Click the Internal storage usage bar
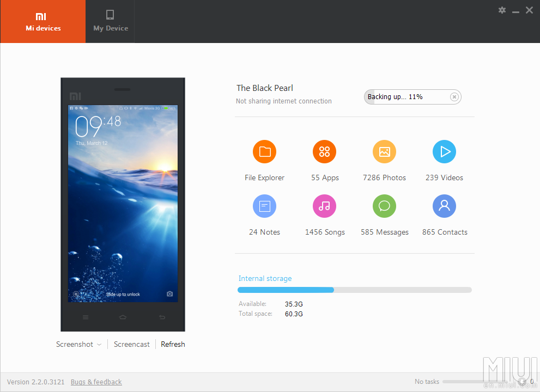The height and width of the screenshot is (392, 540). (x=354, y=290)
